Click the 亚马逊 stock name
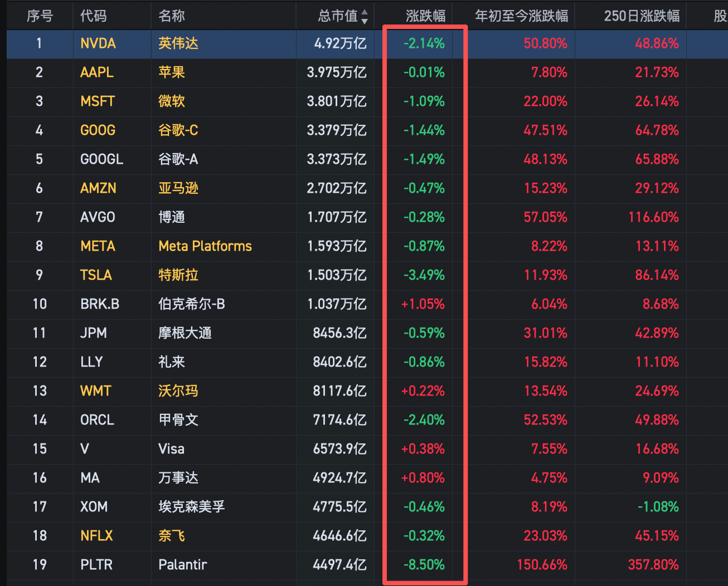This screenshot has width=728, height=586. (x=178, y=188)
